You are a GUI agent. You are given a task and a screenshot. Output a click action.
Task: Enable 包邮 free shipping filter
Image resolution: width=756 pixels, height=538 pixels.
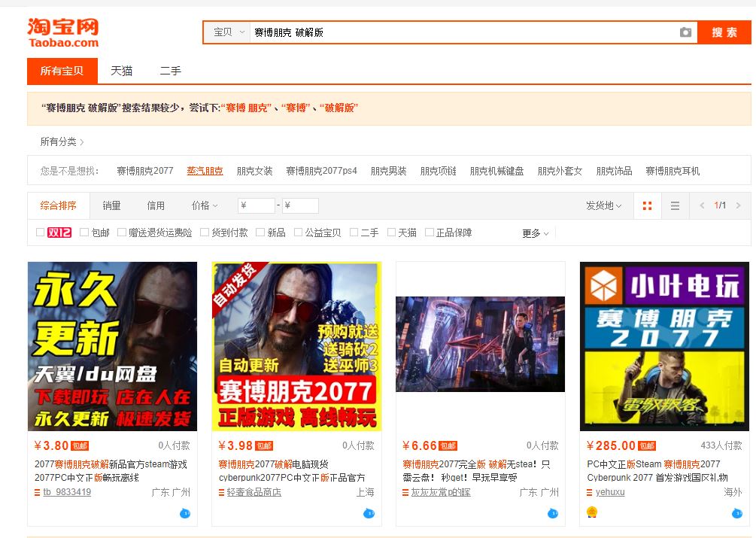pos(84,233)
